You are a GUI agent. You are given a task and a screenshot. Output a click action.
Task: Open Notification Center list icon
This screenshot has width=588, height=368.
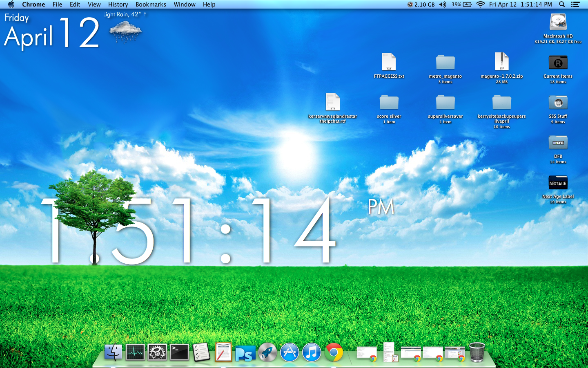tap(575, 4)
